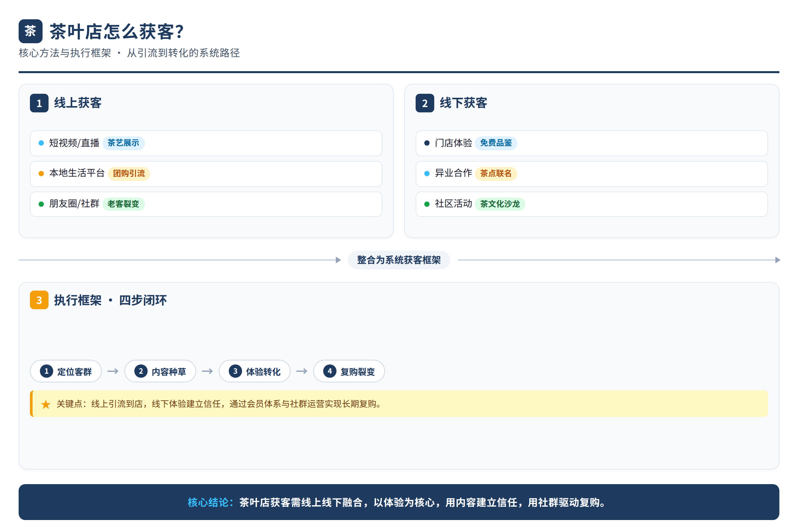
Task: Select the 茶点联名 tag
Action: (x=496, y=174)
